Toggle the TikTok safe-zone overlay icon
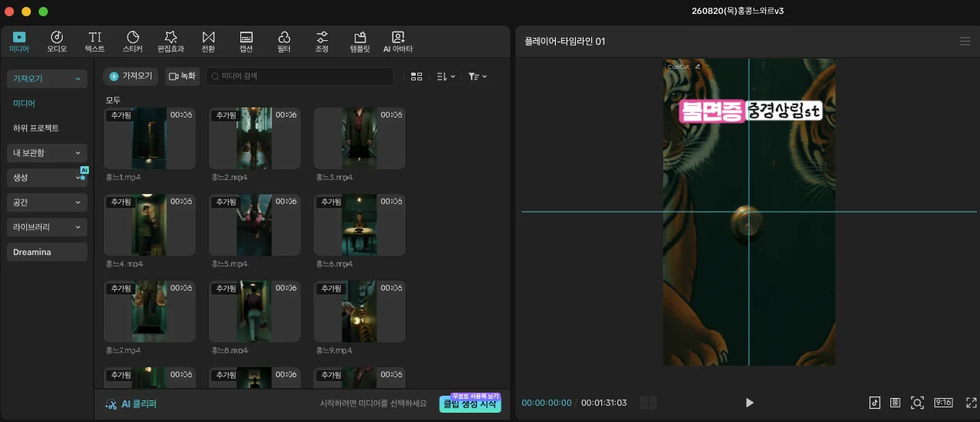980x422 pixels. [875, 403]
